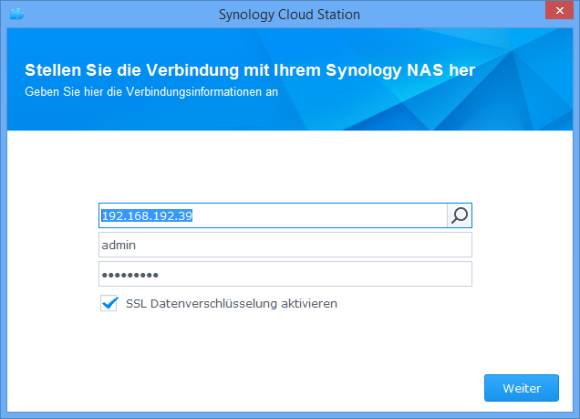The height and width of the screenshot is (419, 580).
Task: Click the Stellen Sie die Verbindung heading
Action: [250, 70]
